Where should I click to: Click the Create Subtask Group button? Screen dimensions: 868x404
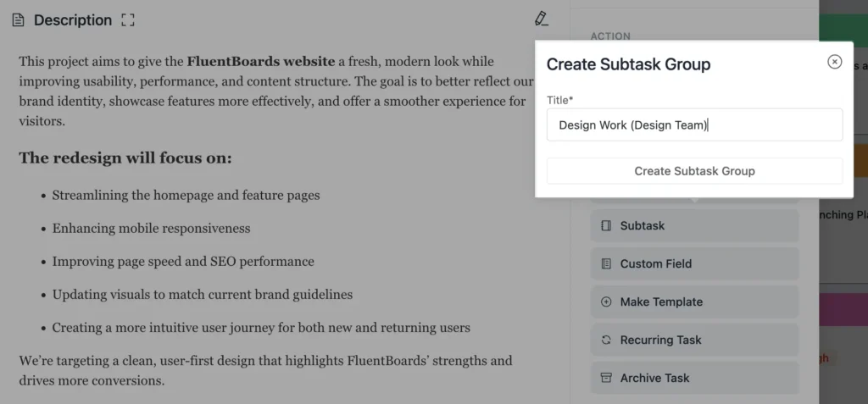695,171
